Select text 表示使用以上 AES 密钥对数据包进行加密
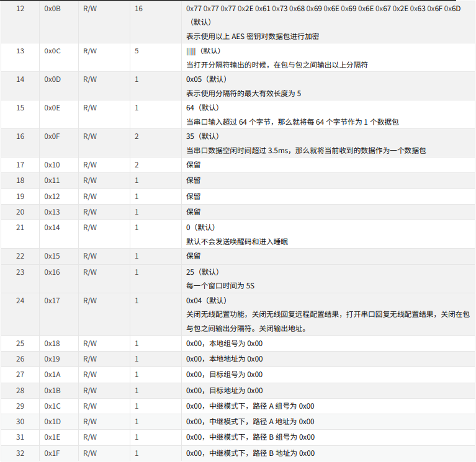 [x=253, y=37]
